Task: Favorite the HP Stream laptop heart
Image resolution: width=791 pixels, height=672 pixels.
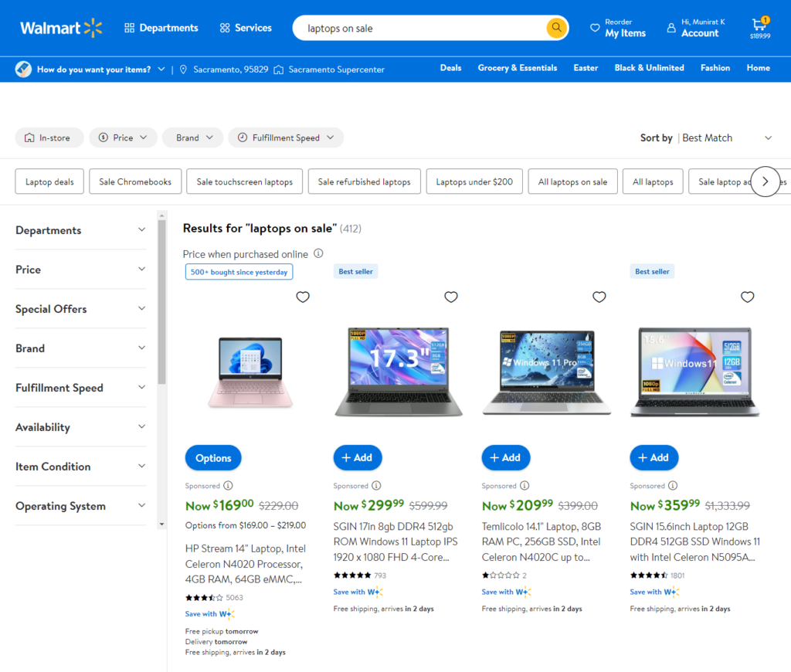Action: [303, 297]
